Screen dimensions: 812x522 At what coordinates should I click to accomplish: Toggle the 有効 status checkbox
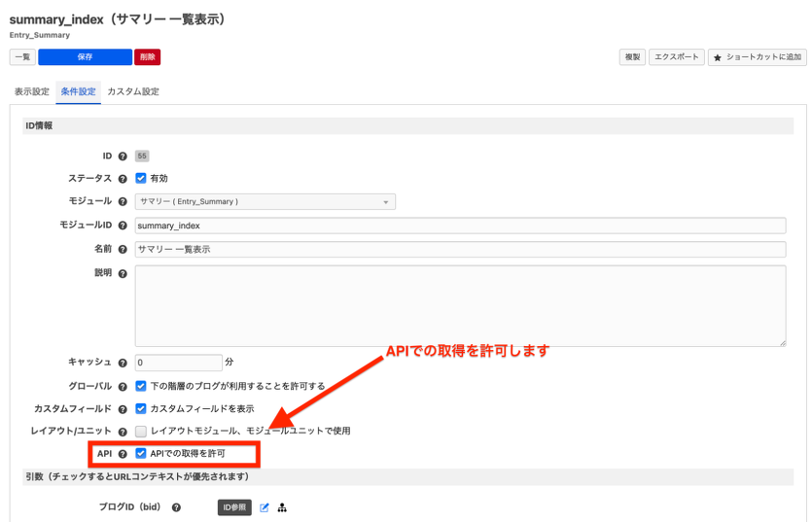[x=141, y=178]
